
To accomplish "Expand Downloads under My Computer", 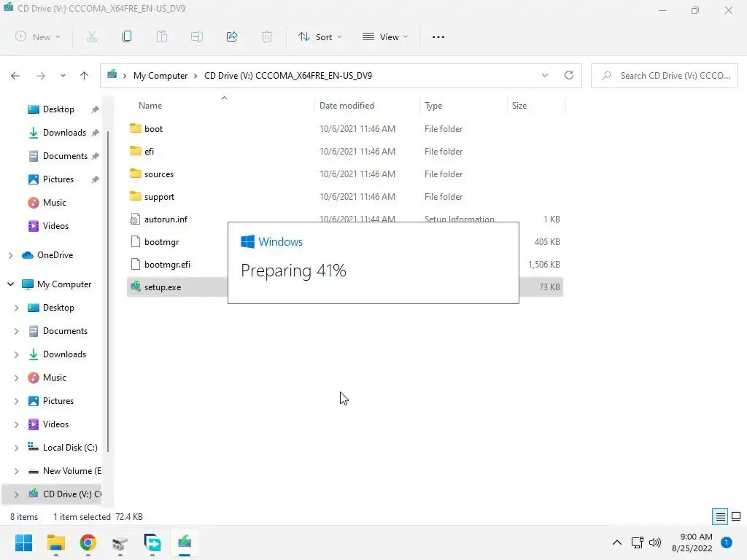I will [16, 355].
